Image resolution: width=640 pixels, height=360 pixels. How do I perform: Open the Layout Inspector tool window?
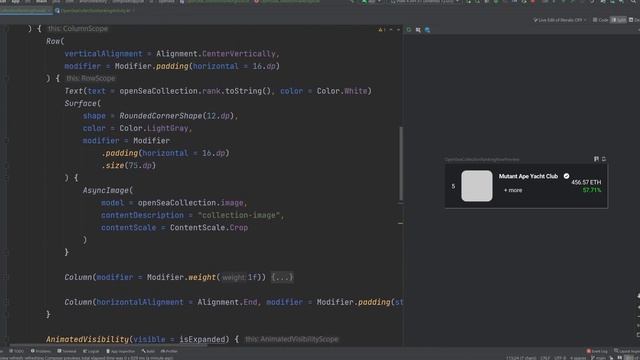627,351
